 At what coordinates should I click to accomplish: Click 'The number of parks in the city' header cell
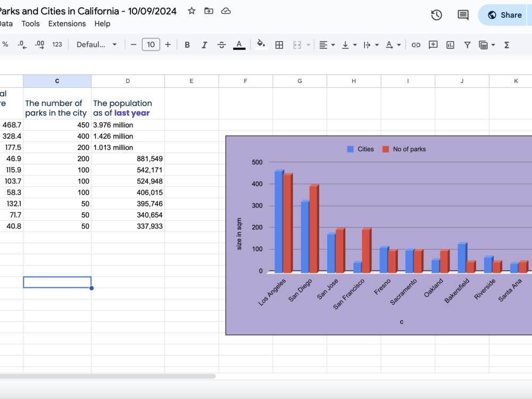[57, 104]
